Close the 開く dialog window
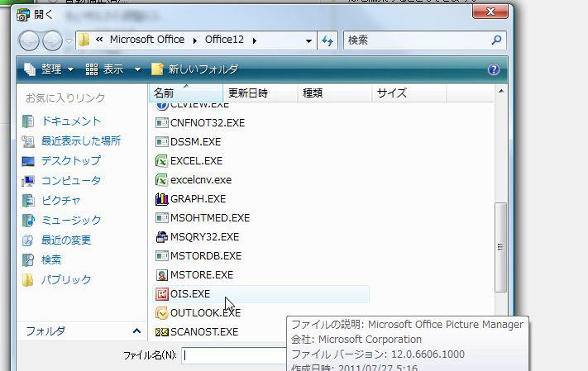The height and width of the screenshot is (371, 588). [x=490, y=12]
